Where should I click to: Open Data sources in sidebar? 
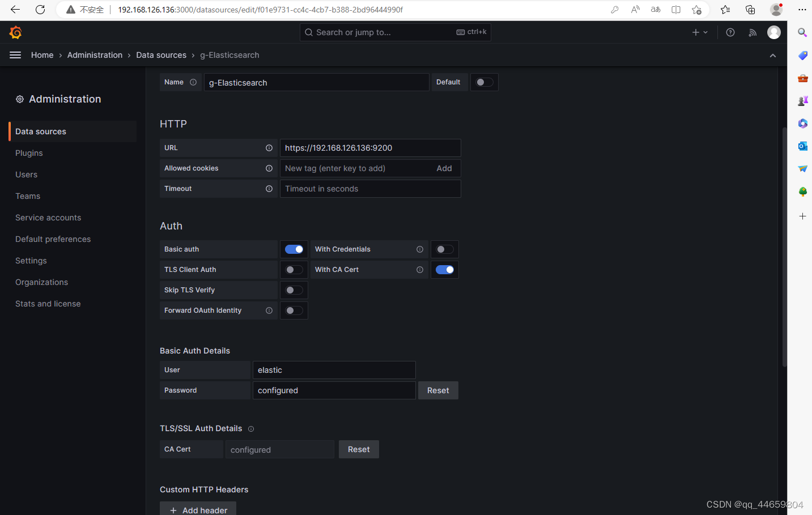[73, 131]
